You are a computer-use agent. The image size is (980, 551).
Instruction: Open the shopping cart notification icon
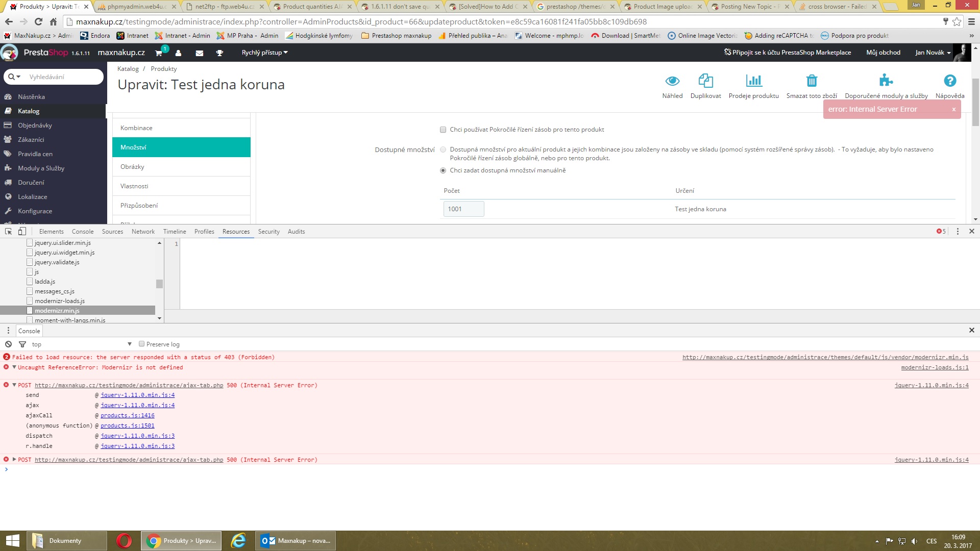click(x=159, y=53)
